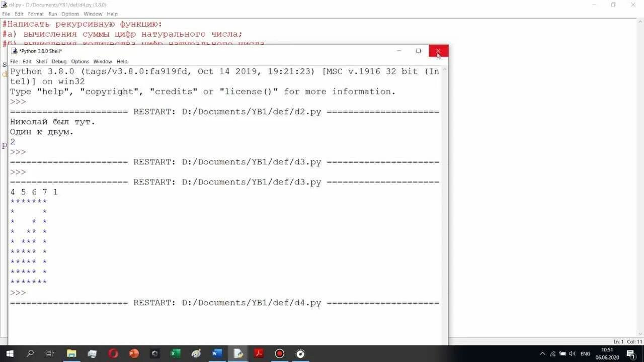
Task: Minimize the Python Shell window
Action: click(399, 51)
